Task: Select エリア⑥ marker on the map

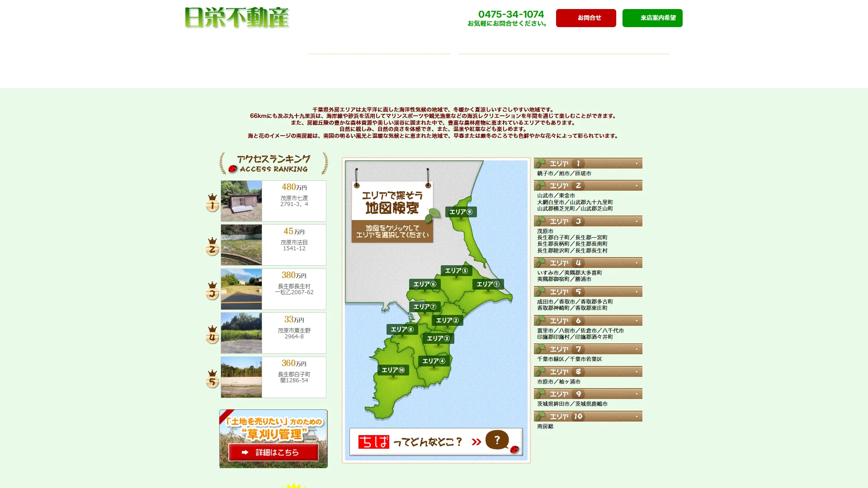Action: coord(425,284)
